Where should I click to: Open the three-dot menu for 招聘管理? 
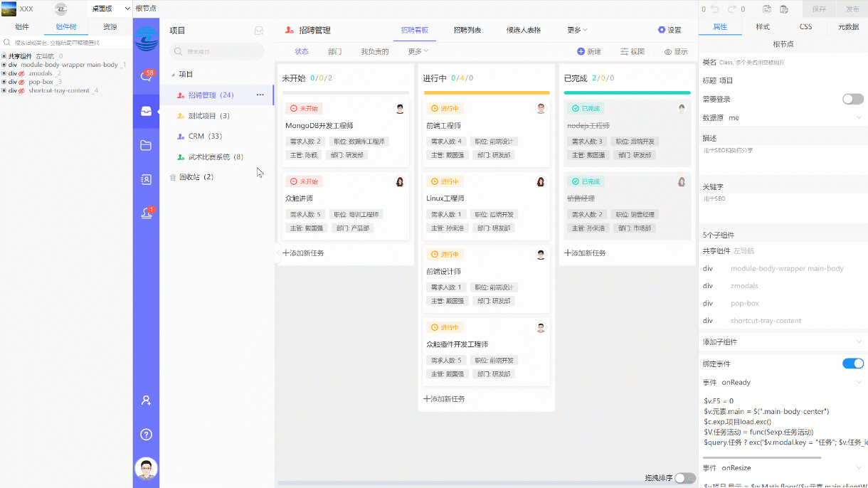[x=260, y=95]
